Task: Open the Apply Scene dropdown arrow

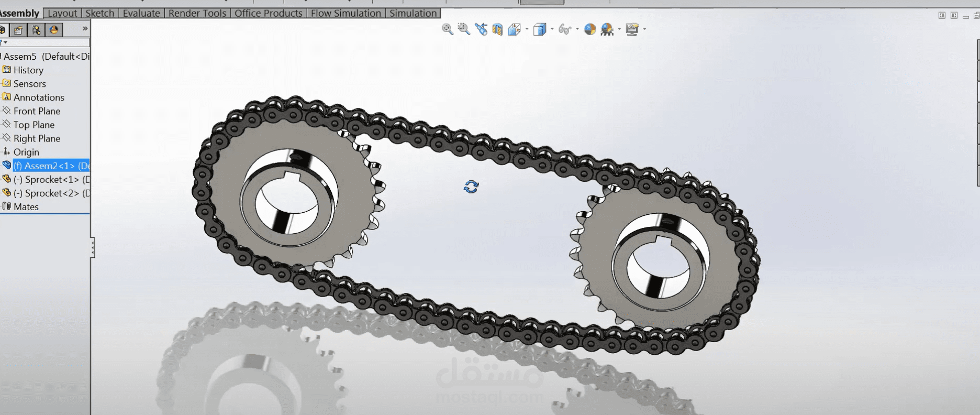Action: point(619,29)
